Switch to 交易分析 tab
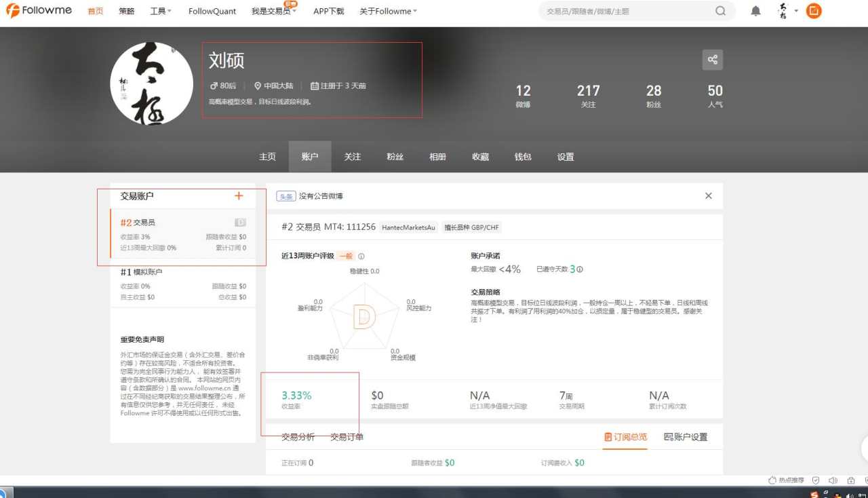This screenshot has height=498, width=868. [x=298, y=437]
